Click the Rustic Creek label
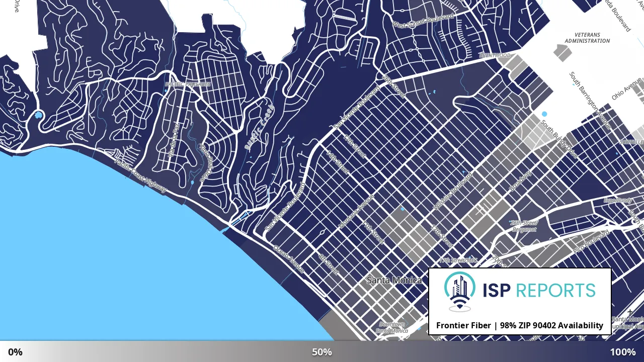 tap(259, 127)
